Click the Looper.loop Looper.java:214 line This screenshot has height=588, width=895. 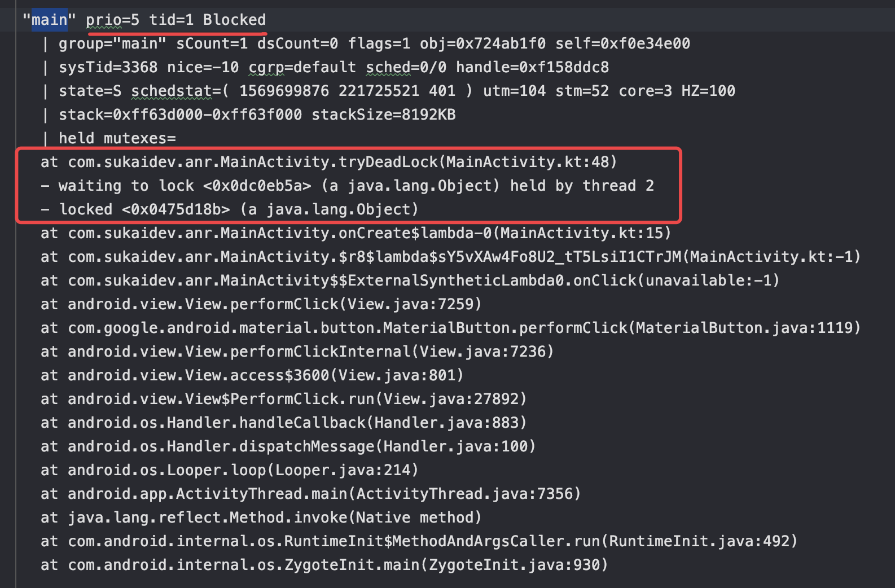point(230,470)
